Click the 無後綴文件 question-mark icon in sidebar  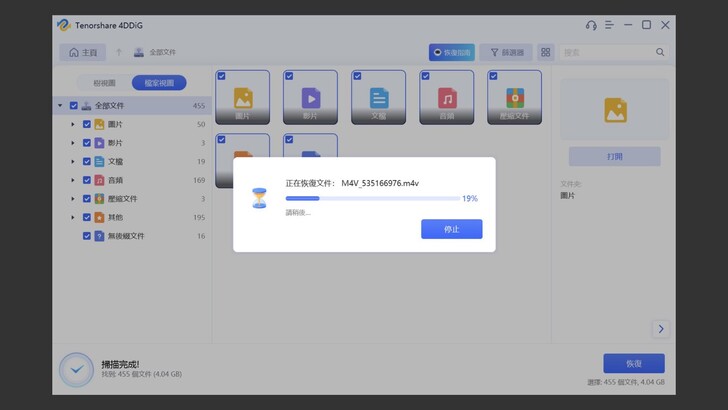point(99,236)
